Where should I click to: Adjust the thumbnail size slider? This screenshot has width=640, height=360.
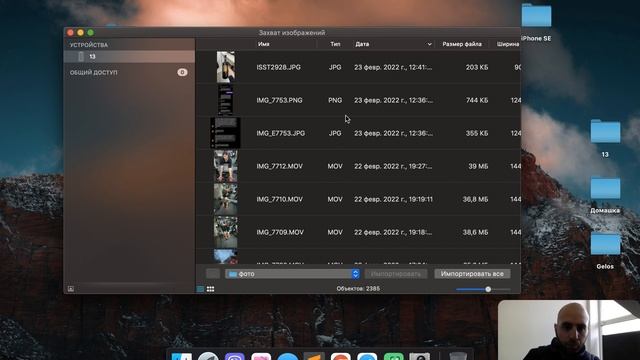tap(488, 289)
